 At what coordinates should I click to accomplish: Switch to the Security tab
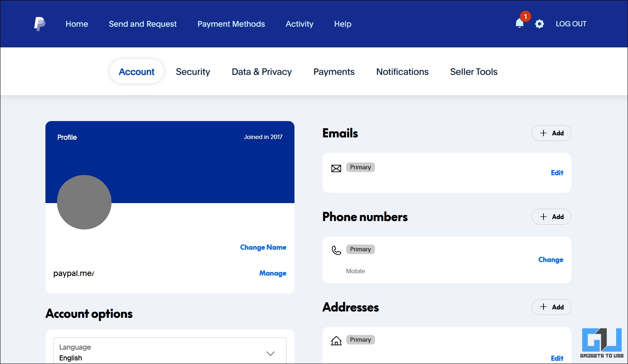pos(193,72)
